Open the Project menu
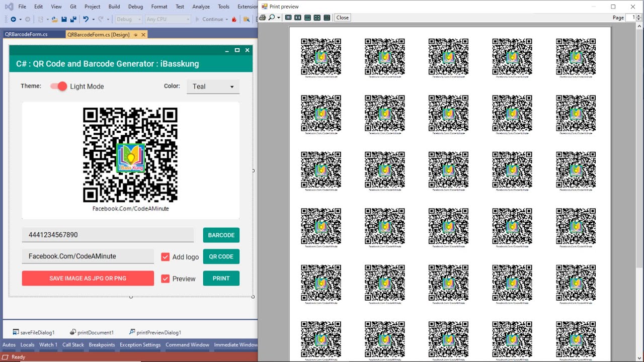 [92, 7]
